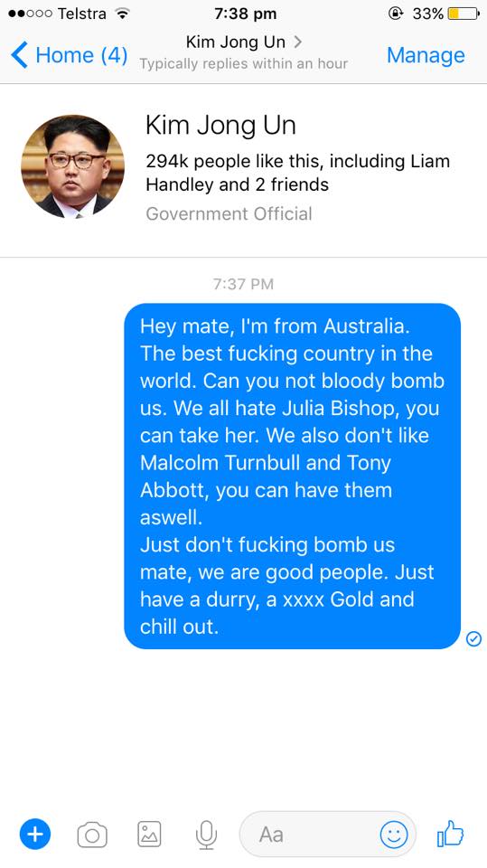
Task: Tap the Wi-Fi icon in status bar
Action: point(121,14)
